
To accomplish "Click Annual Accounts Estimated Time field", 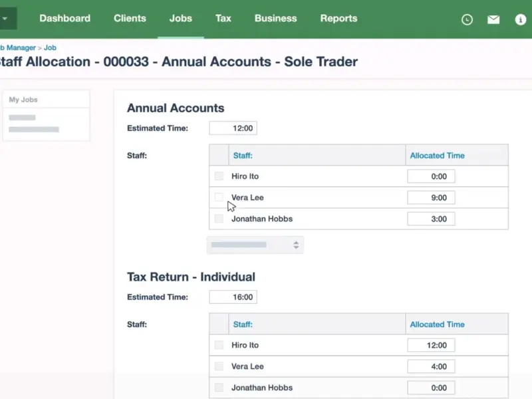I will pos(233,128).
